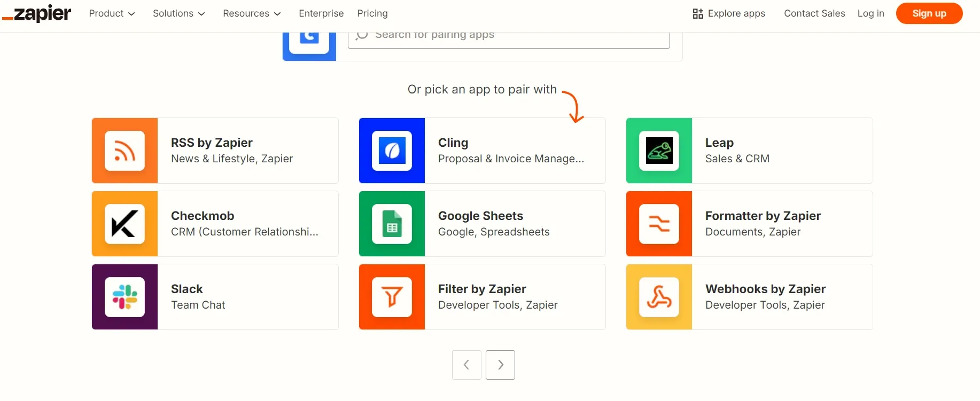Click the Explore apps grid icon
Image resolution: width=980 pixels, height=401 pixels.
(x=698, y=14)
